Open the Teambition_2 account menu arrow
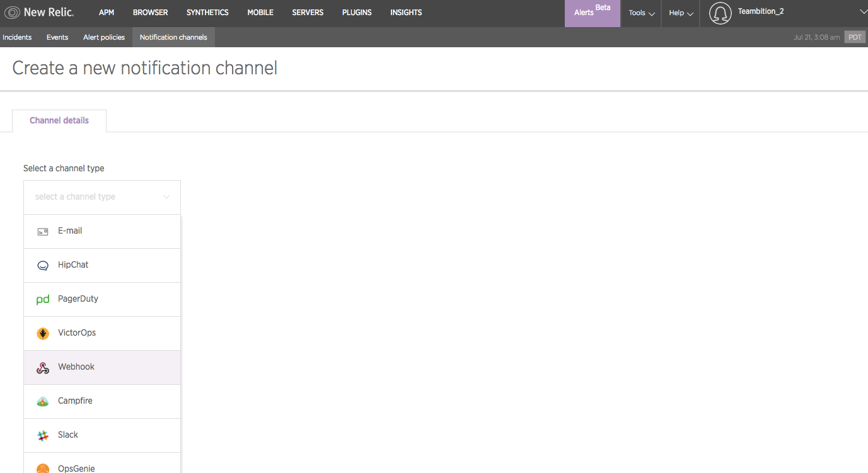This screenshot has height=473, width=868. 863,11
